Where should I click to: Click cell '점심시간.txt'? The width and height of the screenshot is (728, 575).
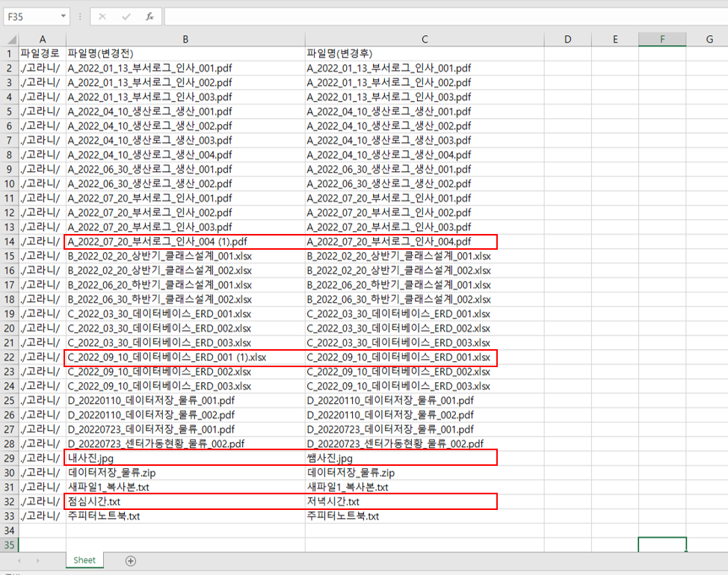pos(185,502)
